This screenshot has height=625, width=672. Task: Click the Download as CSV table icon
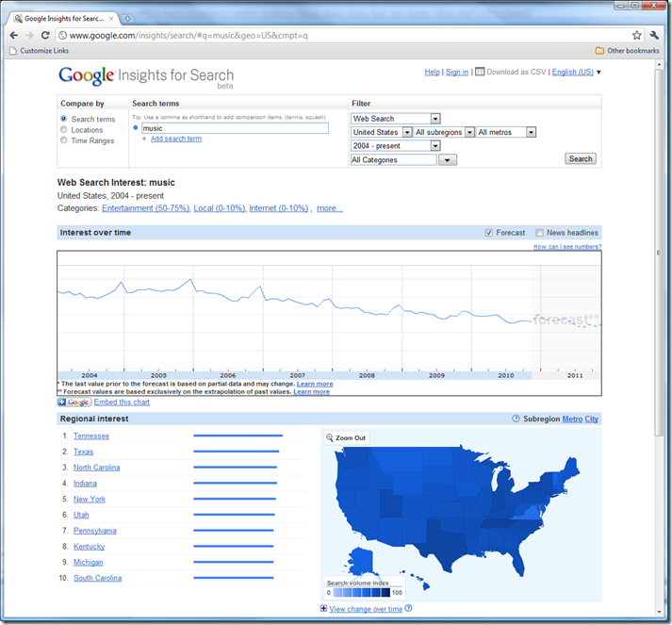pyautogui.click(x=480, y=72)
